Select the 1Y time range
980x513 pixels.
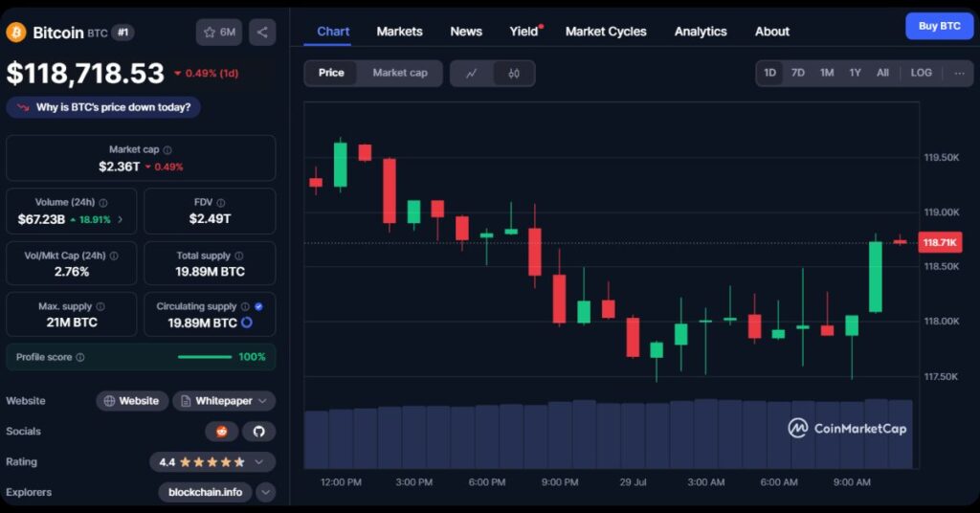855,73
